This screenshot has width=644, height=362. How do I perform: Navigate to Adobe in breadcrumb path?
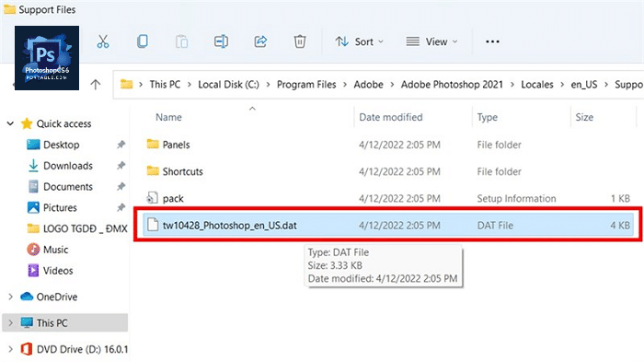point(368,85)
